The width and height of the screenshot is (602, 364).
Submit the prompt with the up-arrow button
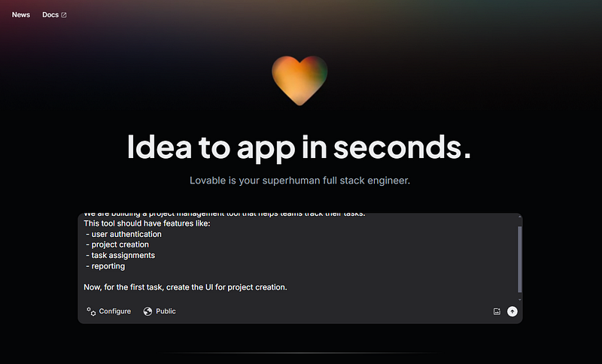click(512, 311)
